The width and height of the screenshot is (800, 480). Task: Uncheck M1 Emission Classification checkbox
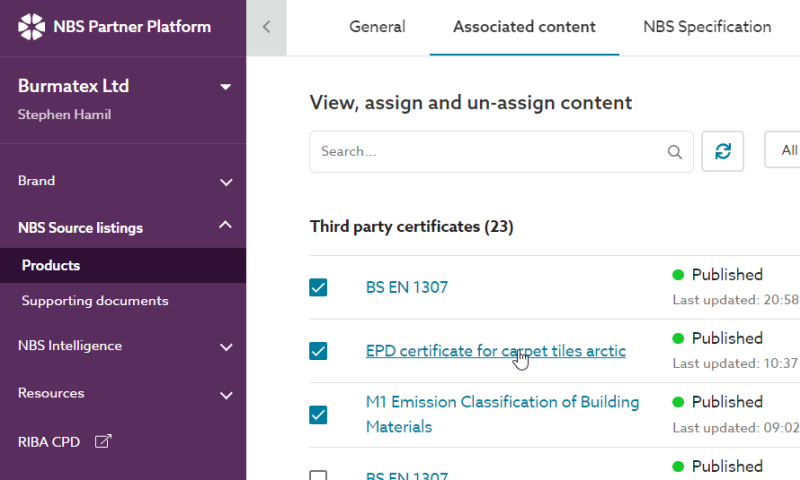pos(318,415)
